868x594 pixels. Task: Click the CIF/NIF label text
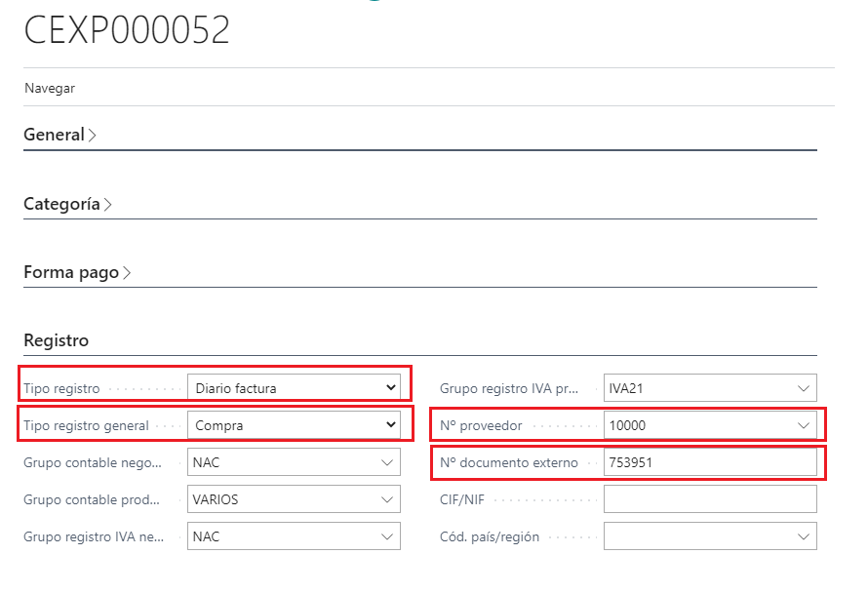(462, 499)
